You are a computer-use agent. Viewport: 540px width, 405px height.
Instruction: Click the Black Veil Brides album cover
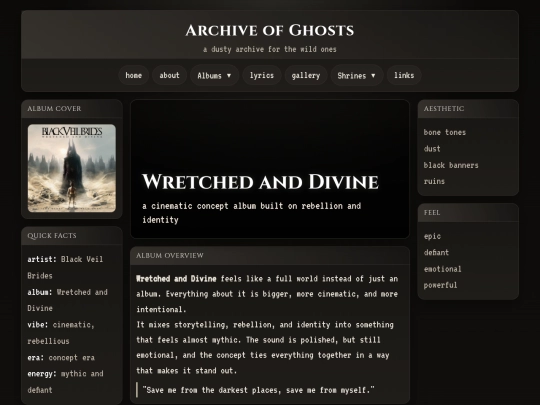click(x=72, y=168)
